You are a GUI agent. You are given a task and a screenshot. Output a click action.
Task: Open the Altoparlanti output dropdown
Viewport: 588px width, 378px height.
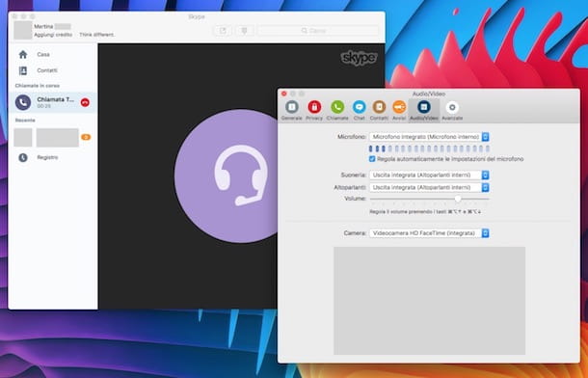coord(429,187)
